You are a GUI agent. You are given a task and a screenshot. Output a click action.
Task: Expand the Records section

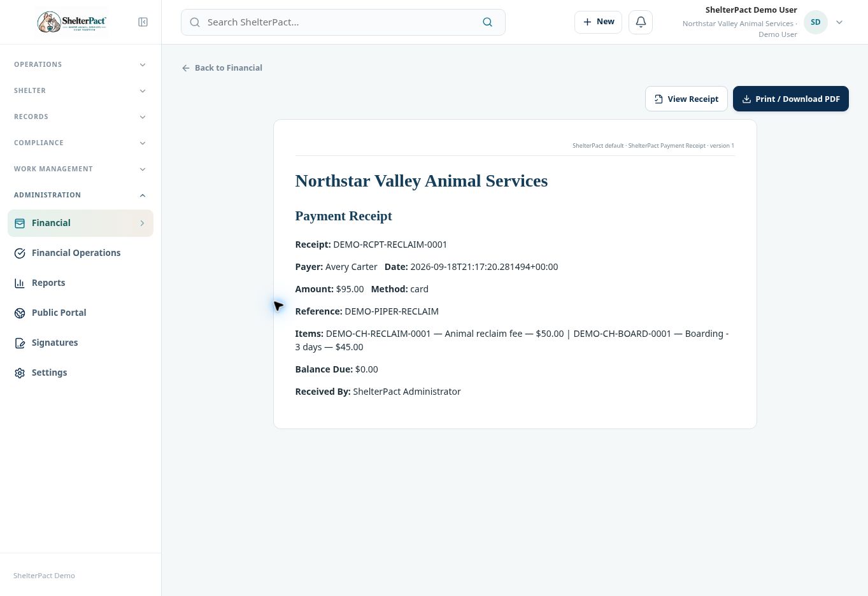[x=80, y=117]
